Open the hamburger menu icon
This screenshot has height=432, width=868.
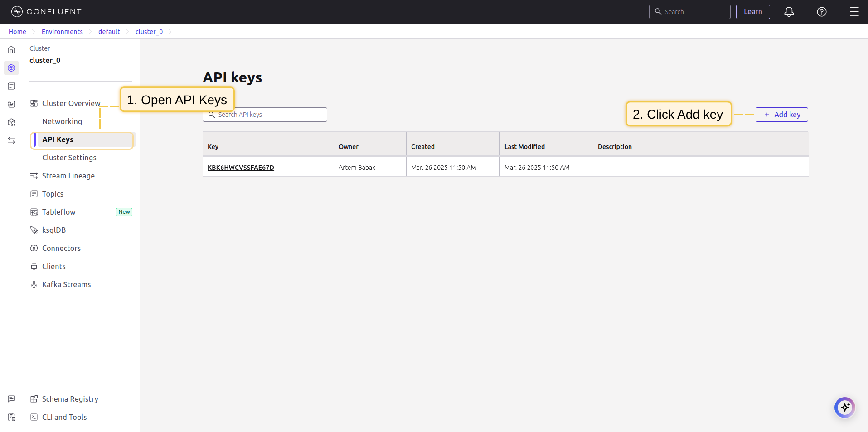pos(854,12)
